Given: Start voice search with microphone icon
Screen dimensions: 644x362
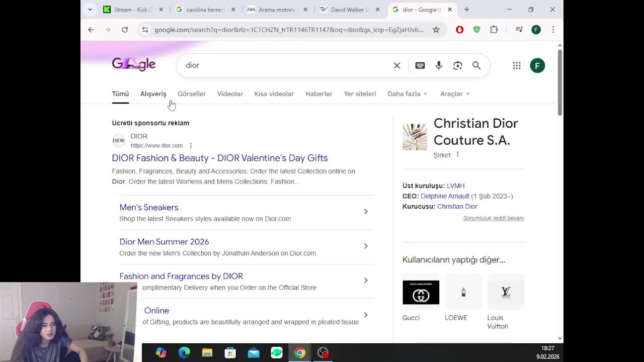Looking at the screenshot, I should (x=439, y=65).
